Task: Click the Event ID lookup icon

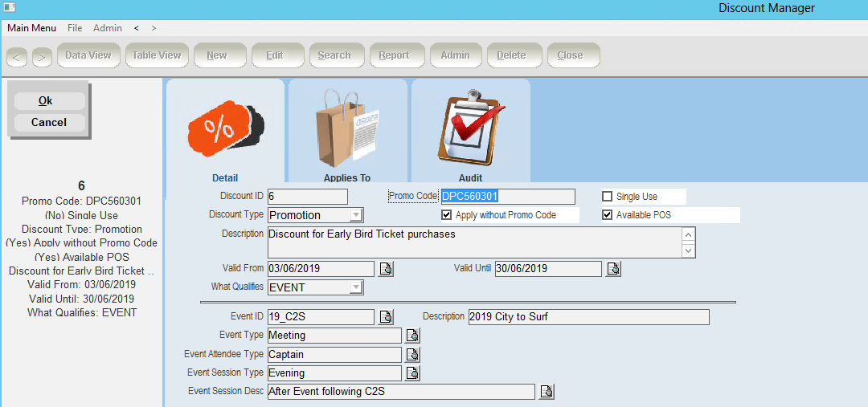Action: click(386, 317)
